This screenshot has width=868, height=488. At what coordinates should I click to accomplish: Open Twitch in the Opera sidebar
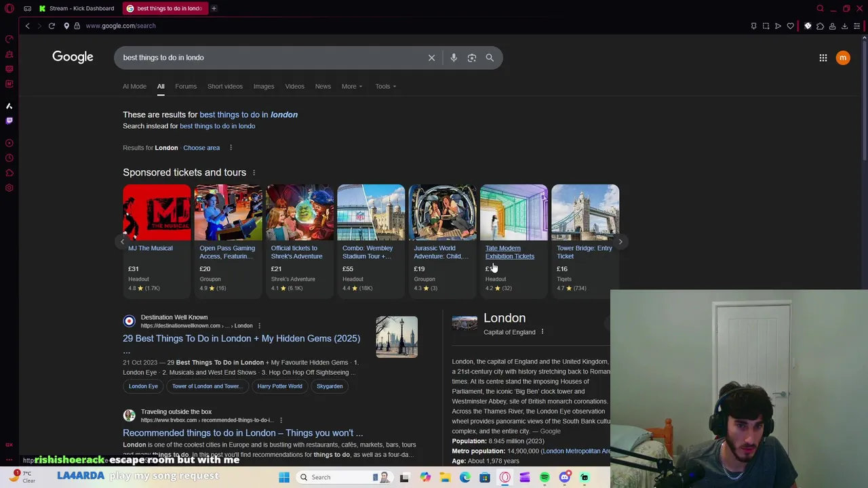tap(9, 121)
